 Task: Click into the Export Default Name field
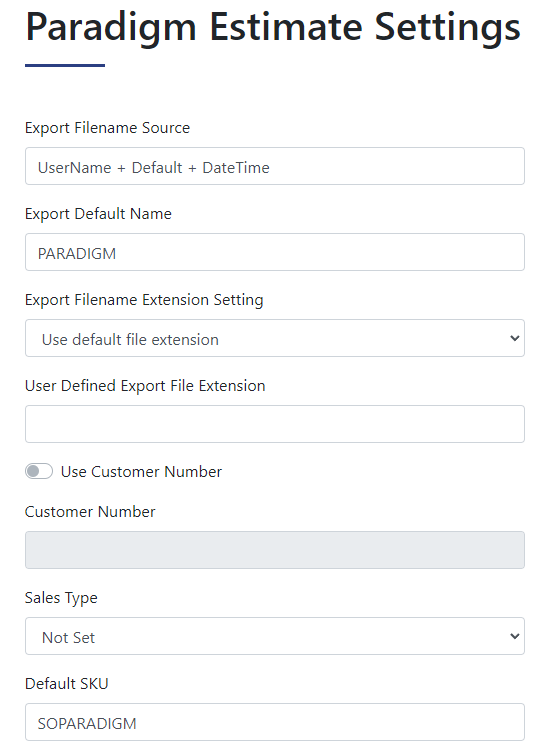275,252
